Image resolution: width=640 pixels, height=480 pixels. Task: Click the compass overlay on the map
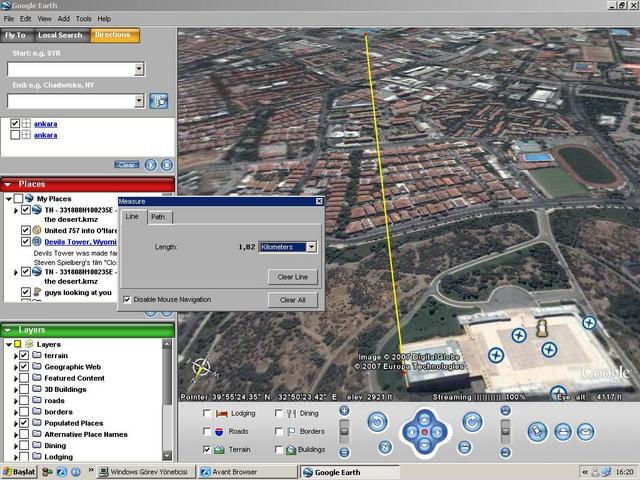(201, 368)
